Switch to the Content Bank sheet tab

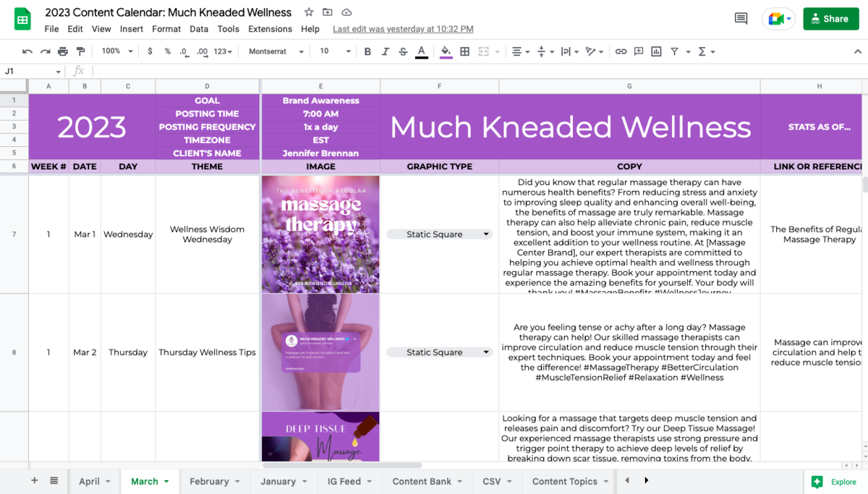click(x=428, y=481)
